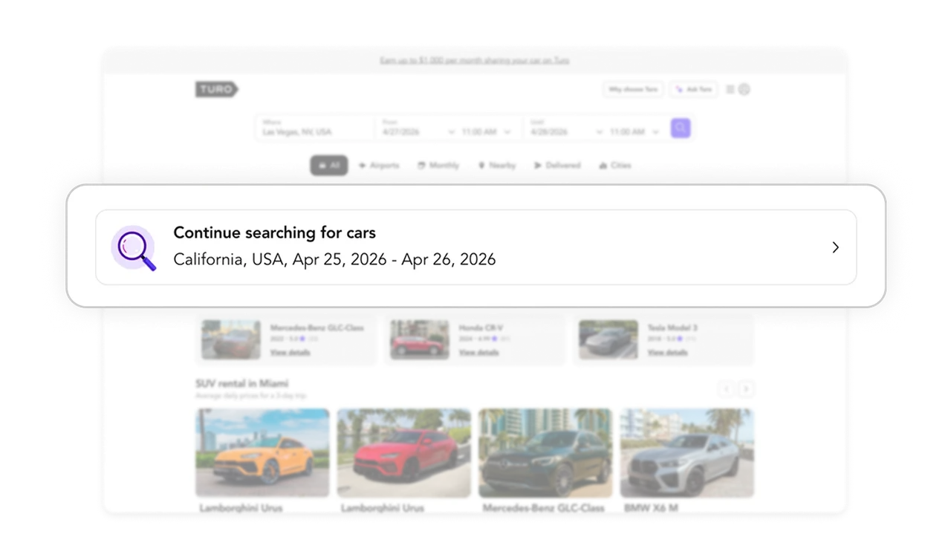951x560 pixels.
Task: Open View details for Tesla Model 3 card
Action: (667, 352)
